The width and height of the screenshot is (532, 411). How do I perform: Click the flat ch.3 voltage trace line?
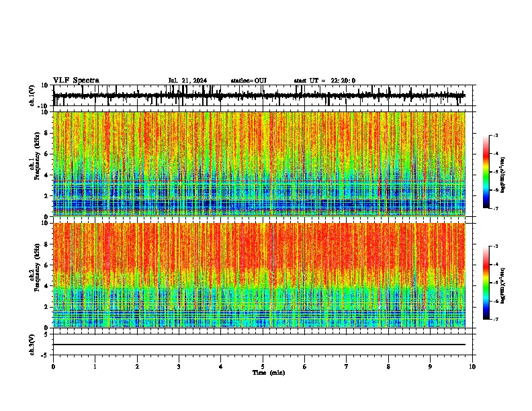coord(259,345)
